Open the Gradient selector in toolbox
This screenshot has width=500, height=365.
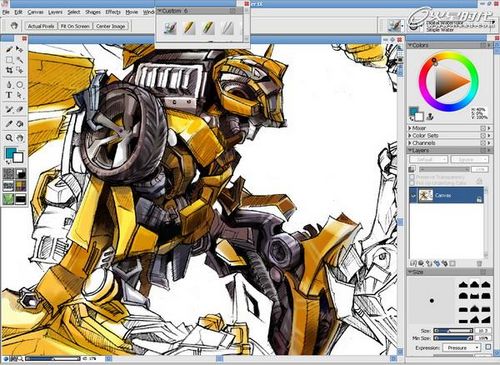click(x=20, y=173)
